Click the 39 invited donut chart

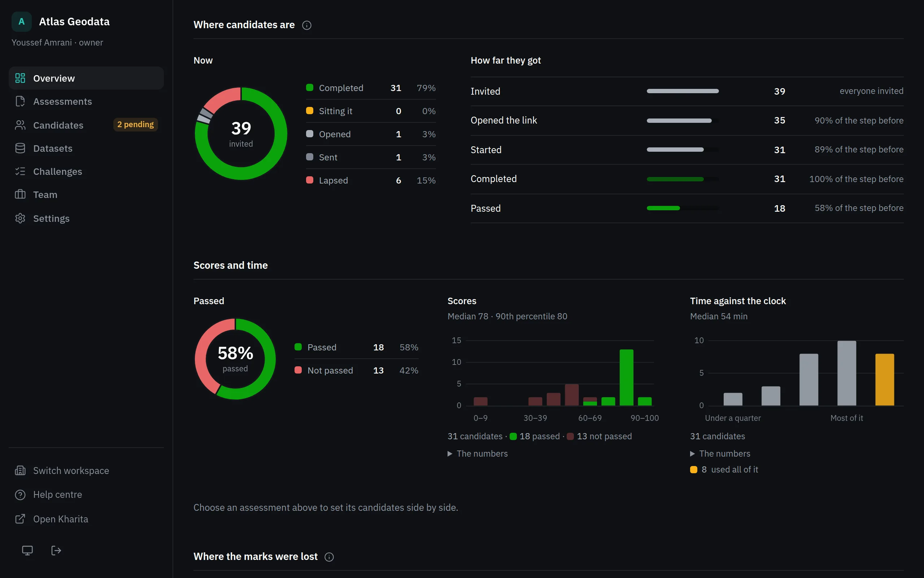pos(241,133)
